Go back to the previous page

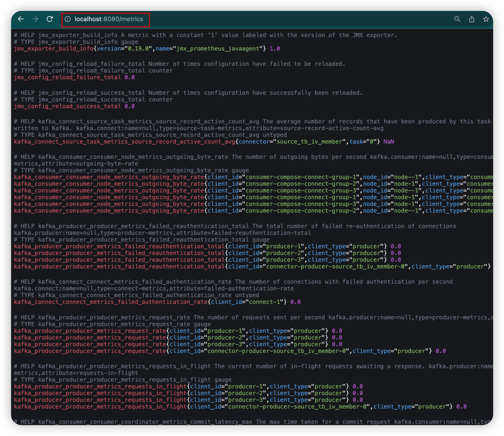coord(21,19)
